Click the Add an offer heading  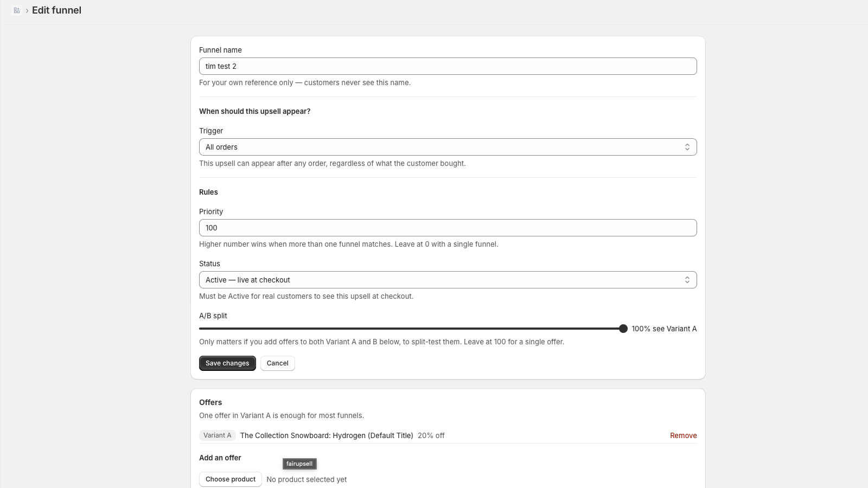pyautogui.click(x=220, y=458)
